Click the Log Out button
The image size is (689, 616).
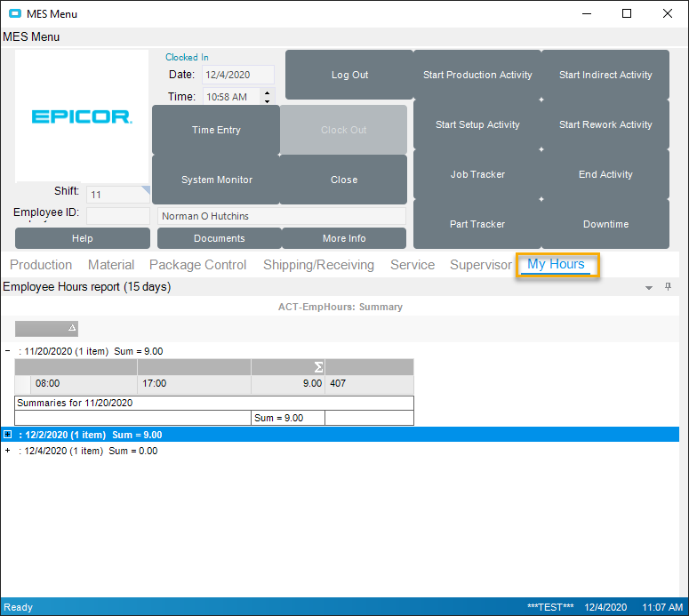349,75
